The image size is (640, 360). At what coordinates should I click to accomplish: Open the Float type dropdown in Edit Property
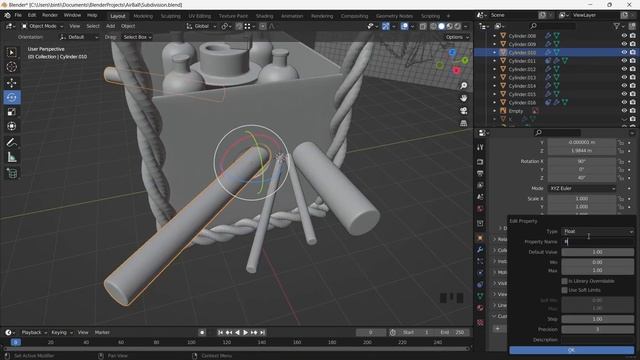click(598, 231)
